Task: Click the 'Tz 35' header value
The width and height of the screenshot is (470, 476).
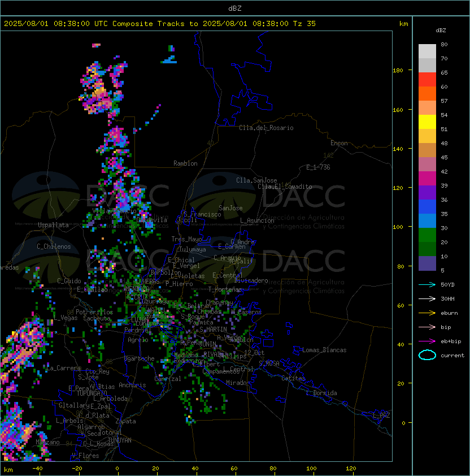Action: pos(304,24)
